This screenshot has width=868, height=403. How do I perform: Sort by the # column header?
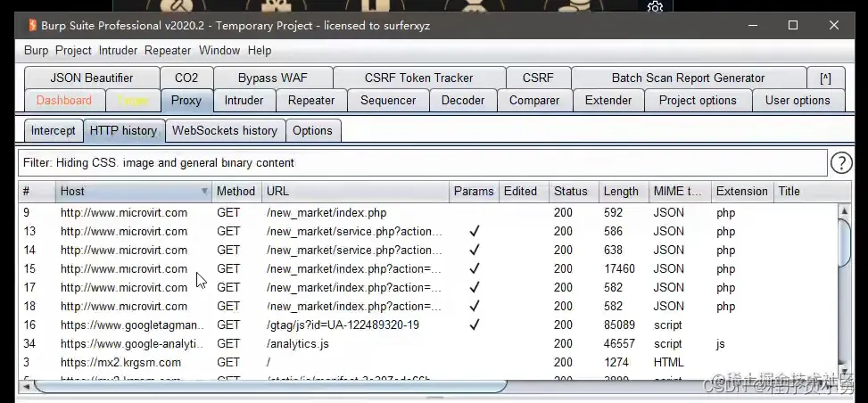pyautogui.click(x=37, y=192)
